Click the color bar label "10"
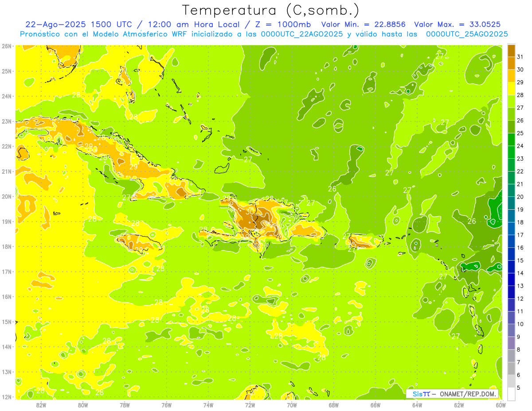The height and width of the screenshot is (411, 532). (x=520, y=324)
